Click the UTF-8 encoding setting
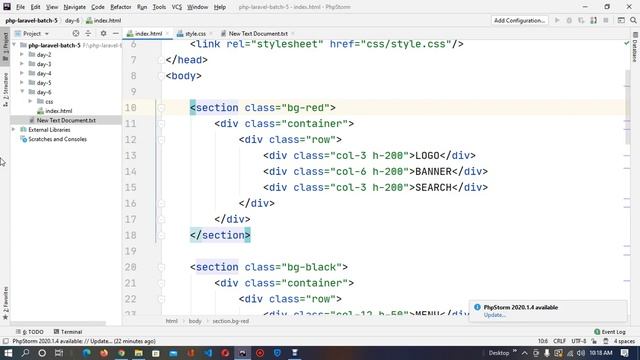Image resolution: width=640 pixels, height=360 pixels. coord(579,341)
